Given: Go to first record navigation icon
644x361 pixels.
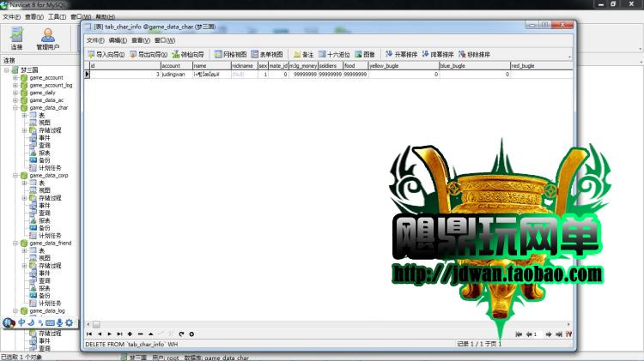Looking at the screenshot, I should point(89,334).
